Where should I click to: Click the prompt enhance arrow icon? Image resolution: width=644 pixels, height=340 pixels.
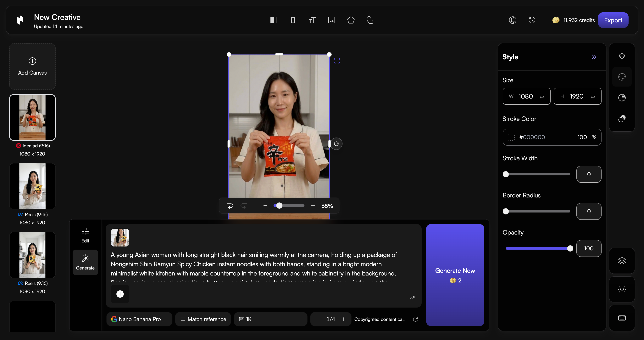point(412,298)
